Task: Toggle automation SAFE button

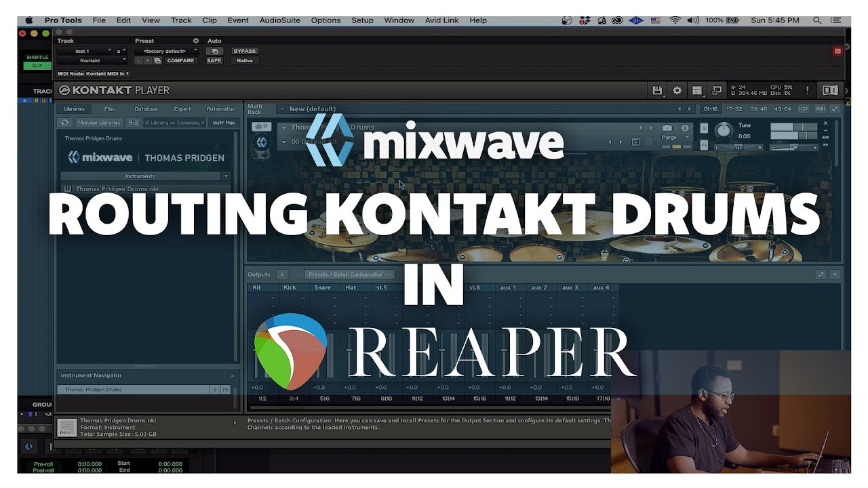Action: click(x=214, y=60)
